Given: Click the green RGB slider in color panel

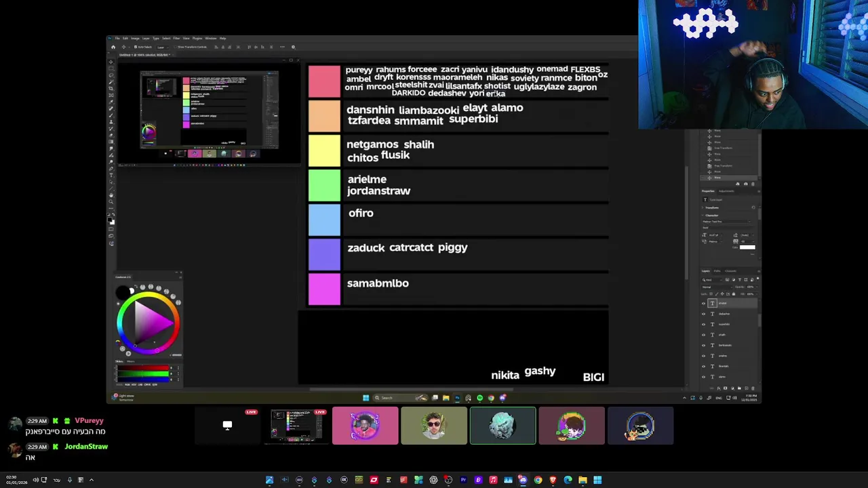Looking at the screenshot, I should pyautogui.click(x=142, y=372).
